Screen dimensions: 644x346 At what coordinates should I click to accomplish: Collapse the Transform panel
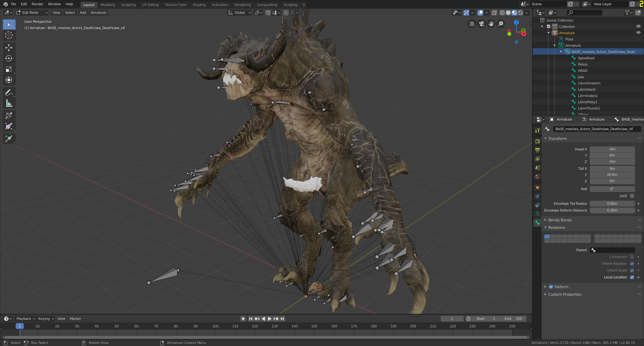(557, 139)
